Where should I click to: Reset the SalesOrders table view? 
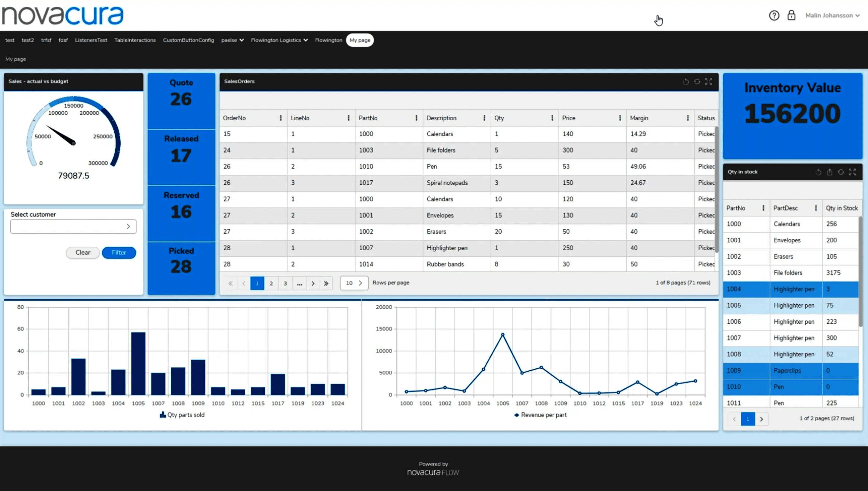pyautogui.click(x=686, y=82)
